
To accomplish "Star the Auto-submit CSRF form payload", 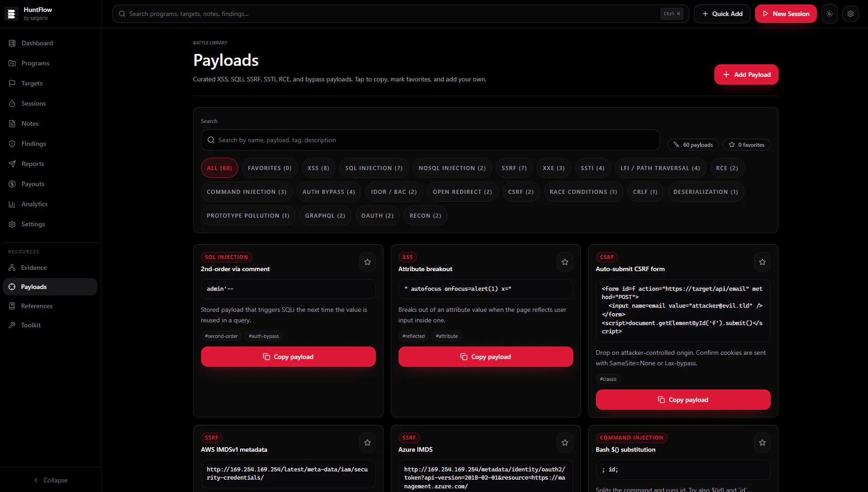I will (x=762, y=262).
